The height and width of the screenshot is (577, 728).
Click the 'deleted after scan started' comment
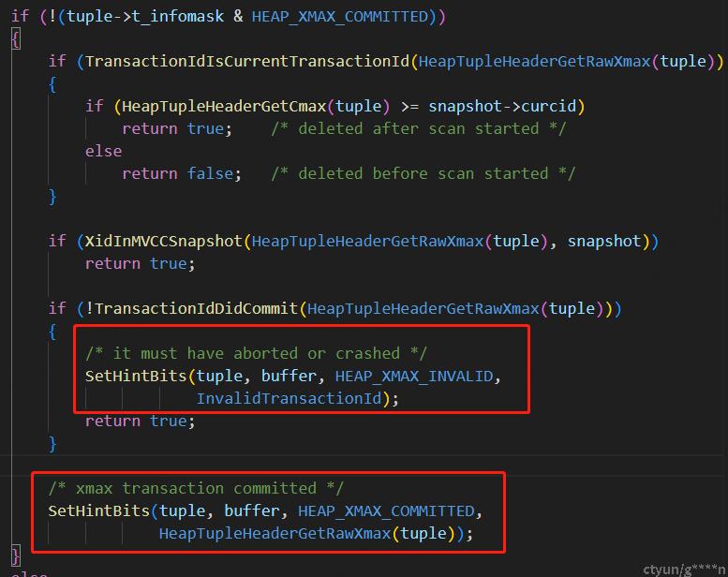[418, 128]
